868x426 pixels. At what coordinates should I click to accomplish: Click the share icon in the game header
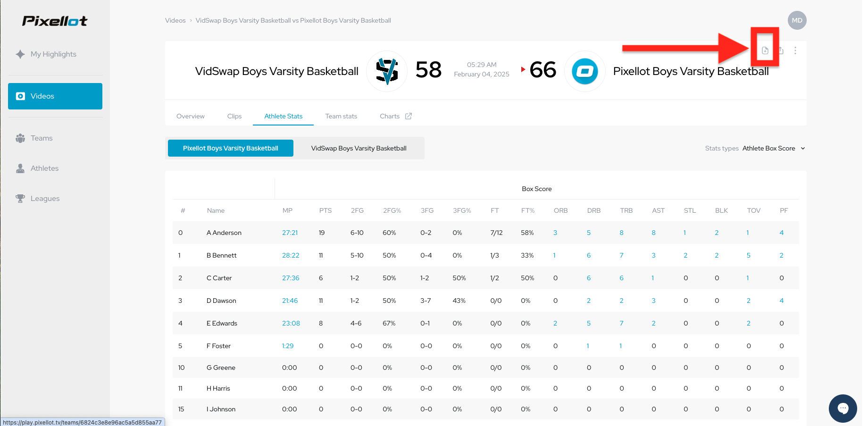coord(781,50)
